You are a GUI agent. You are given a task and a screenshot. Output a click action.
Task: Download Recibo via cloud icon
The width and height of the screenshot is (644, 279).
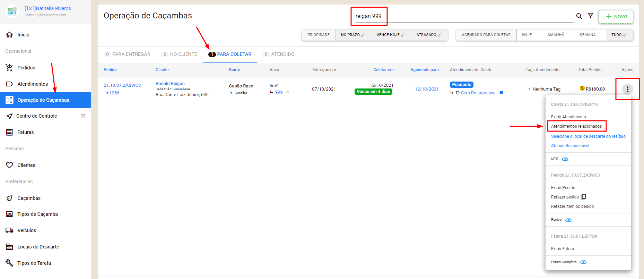point(568,220)
